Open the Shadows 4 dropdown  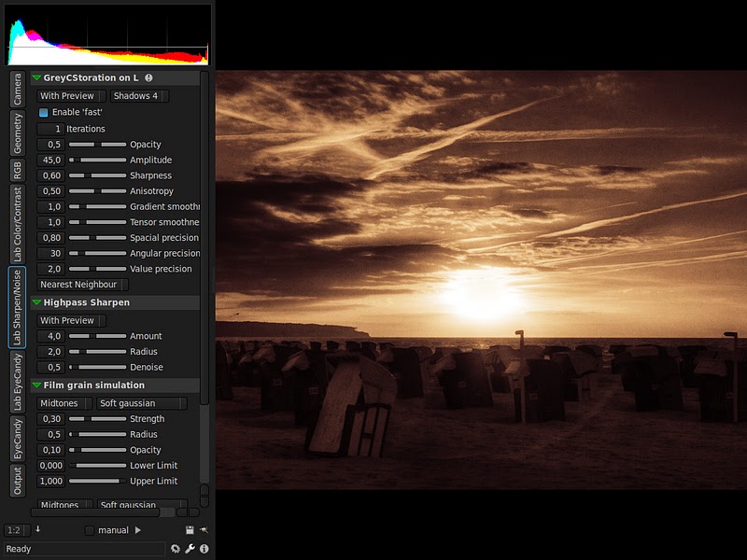(x=138, y=96)
